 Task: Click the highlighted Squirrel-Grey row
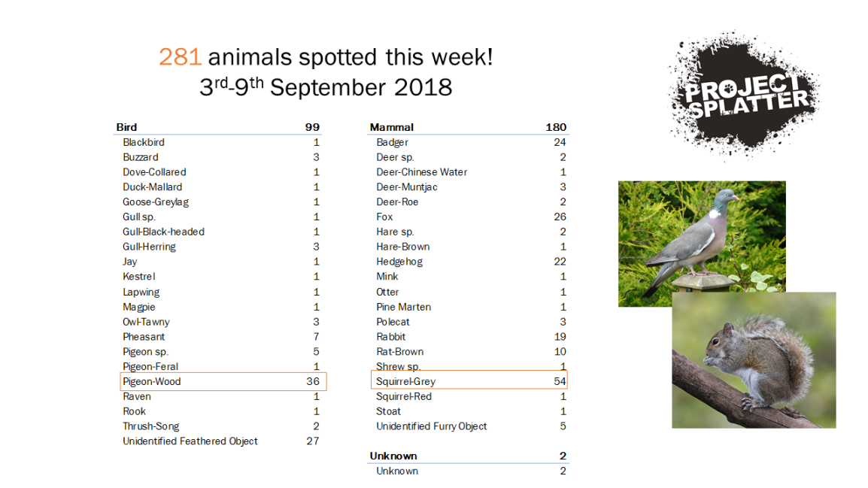point(469,381)
